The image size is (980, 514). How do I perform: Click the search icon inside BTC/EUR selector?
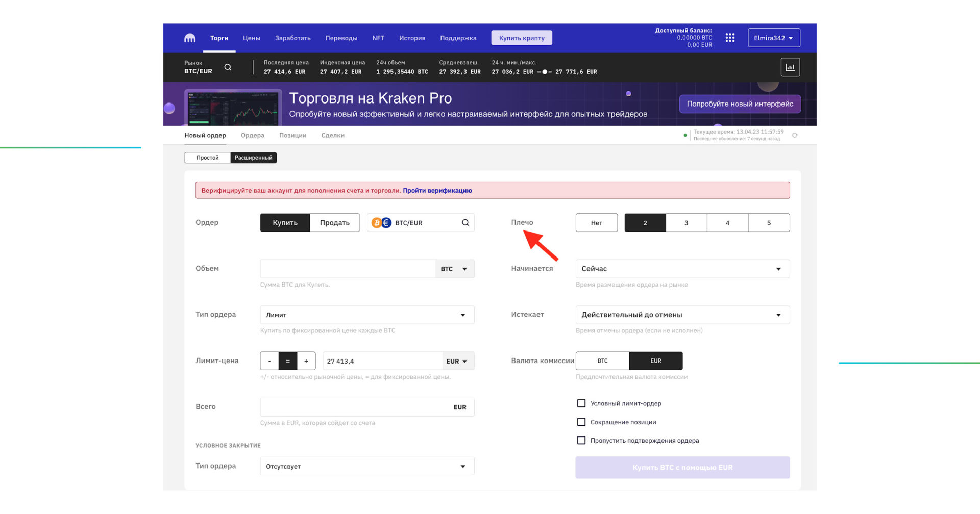click(x=465, y=222)
